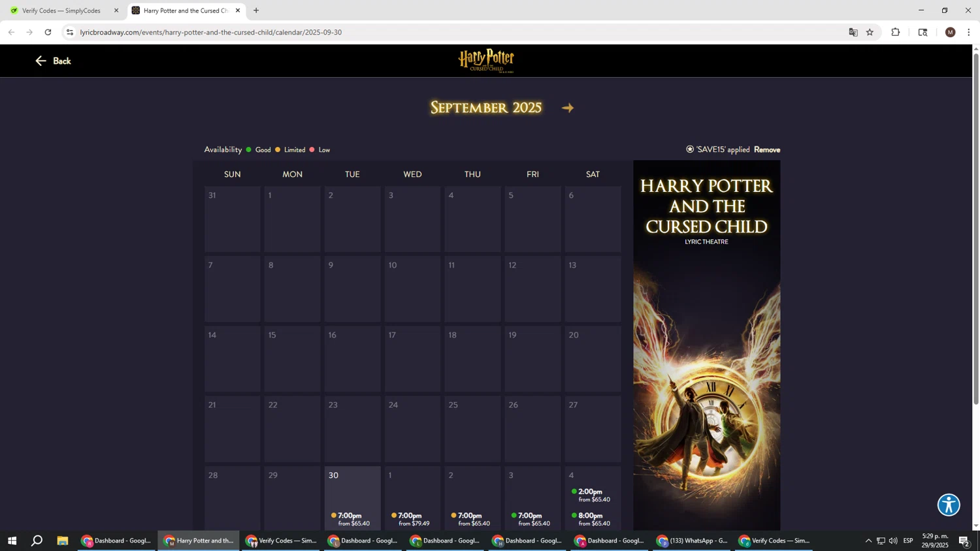980x551 pixels.
Task: Close the Verify Codes SimplyCodes tab
Action: click(x=116, y=10)
